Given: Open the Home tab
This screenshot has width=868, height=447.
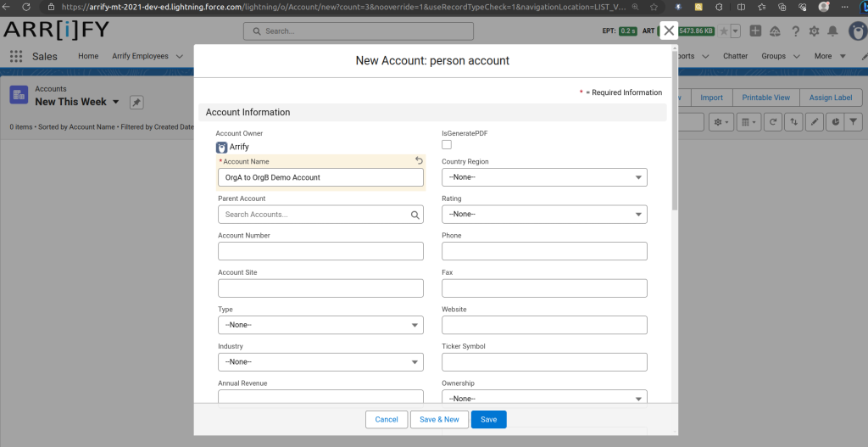Looking at the screenshot, I should 88,56.
